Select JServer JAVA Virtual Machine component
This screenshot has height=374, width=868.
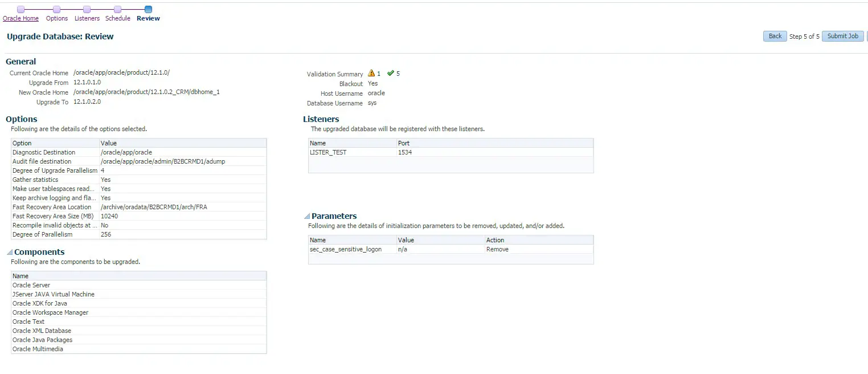pos(138,294)
